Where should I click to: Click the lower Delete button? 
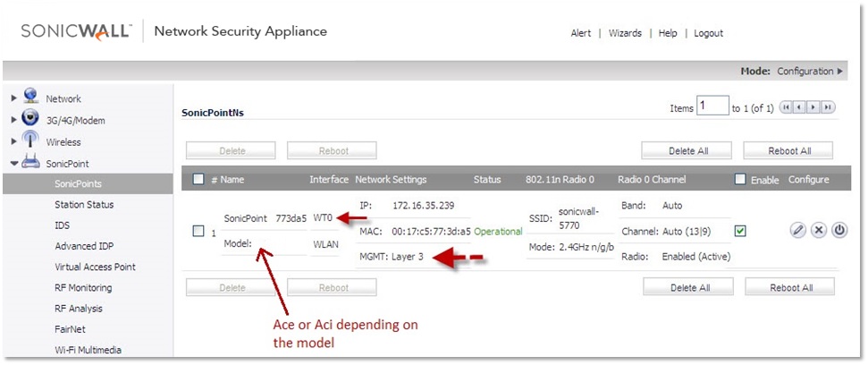pos(231,287)
